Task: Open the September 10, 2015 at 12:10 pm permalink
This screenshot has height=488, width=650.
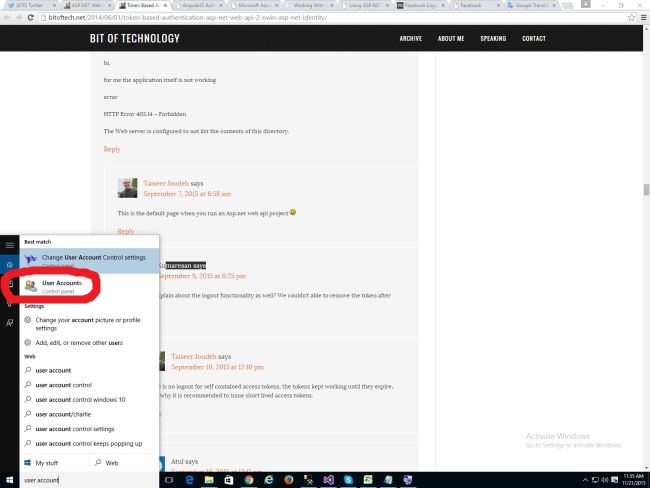Action: (x=217, y=367)
